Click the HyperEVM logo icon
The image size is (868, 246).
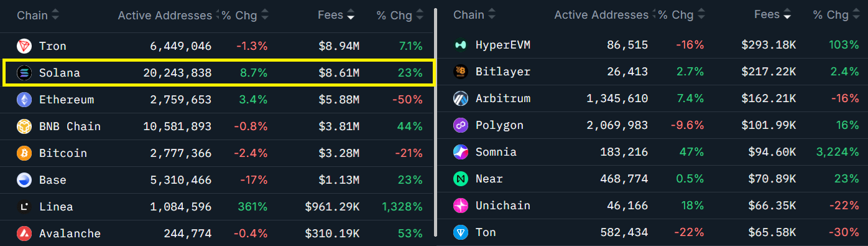pyautogui.click(x=461, y=45)
